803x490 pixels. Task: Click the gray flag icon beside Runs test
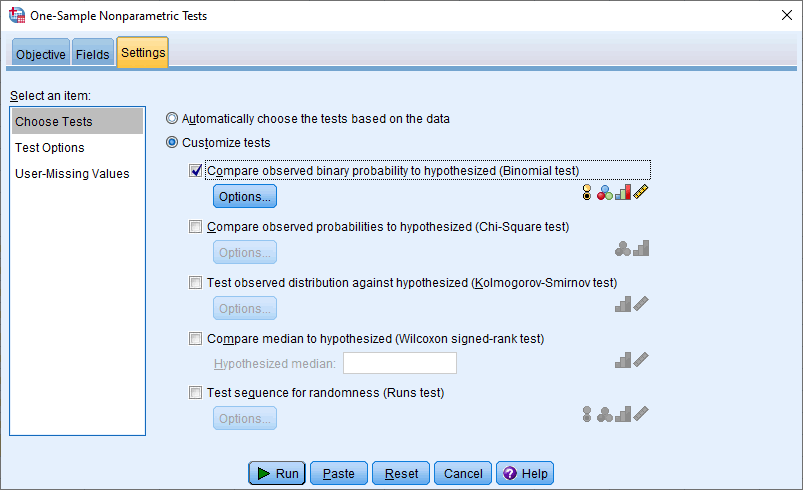pyautogui.click(x=587, y=414)
